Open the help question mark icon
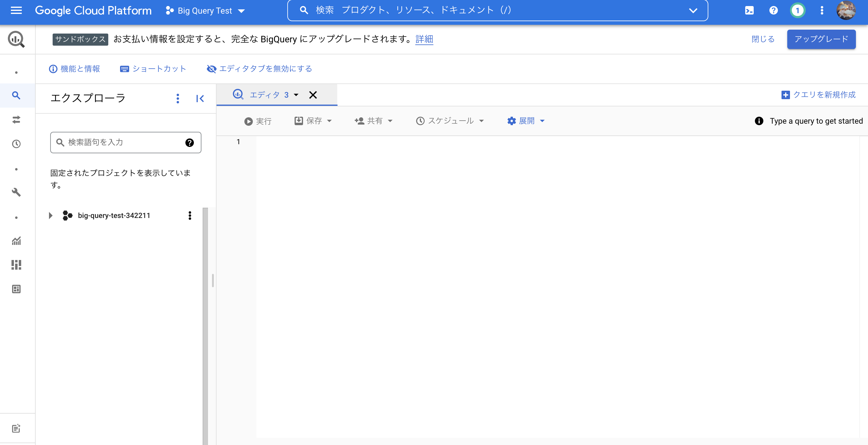 point(773,11)
